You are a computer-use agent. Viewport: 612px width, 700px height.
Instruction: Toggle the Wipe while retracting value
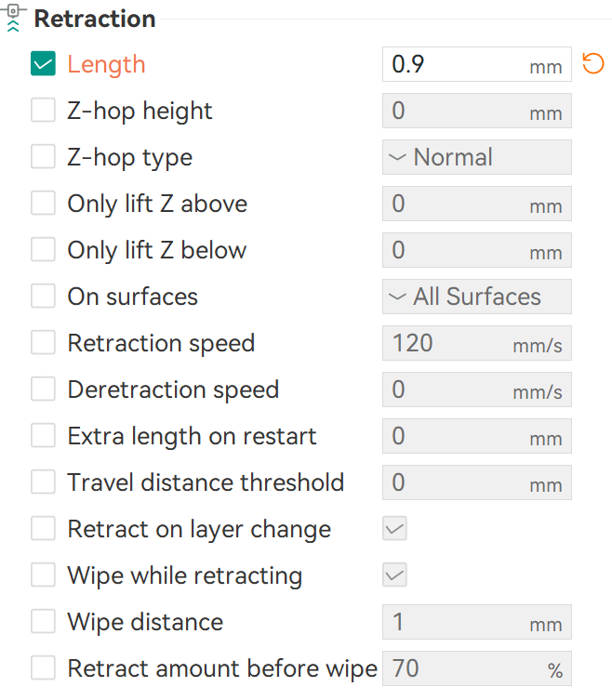(395, 575)
